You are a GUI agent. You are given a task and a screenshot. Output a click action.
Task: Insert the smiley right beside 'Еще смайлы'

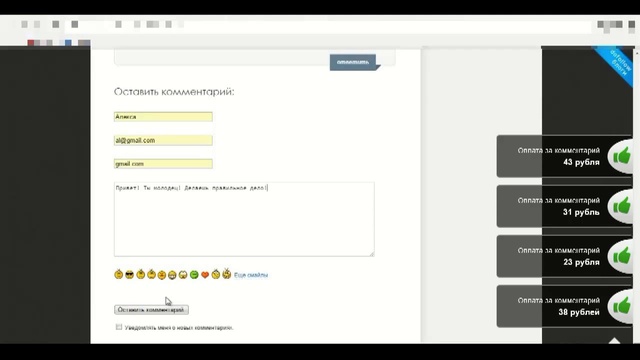coord(227,274)
